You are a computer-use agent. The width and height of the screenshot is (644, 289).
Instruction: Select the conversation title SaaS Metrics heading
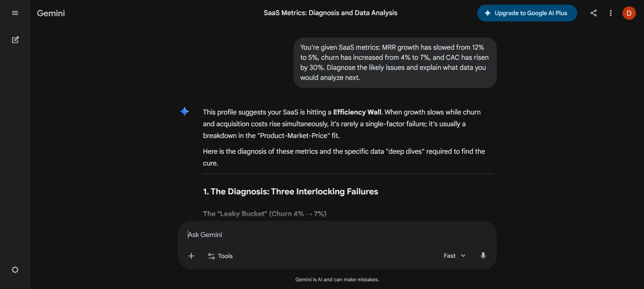[x=330, y=13]
